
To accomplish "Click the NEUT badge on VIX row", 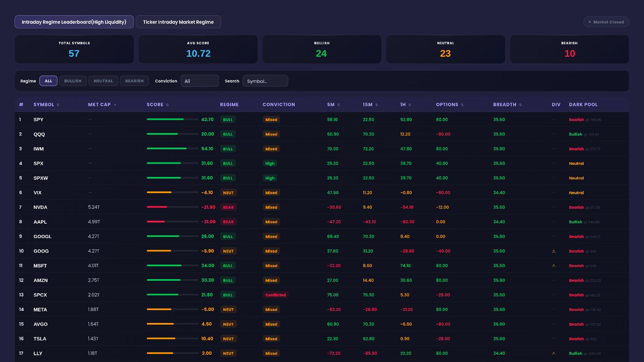I will tap(228, 193).
